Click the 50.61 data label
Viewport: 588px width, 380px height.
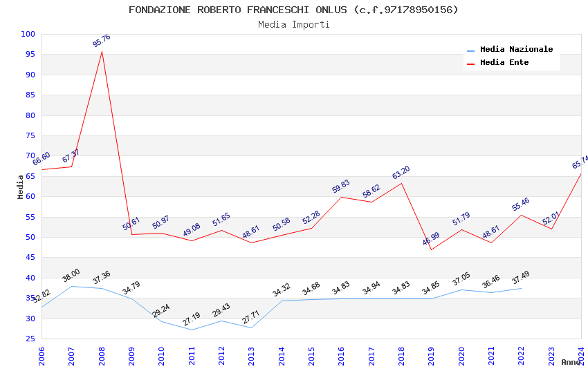pos(131,224)
